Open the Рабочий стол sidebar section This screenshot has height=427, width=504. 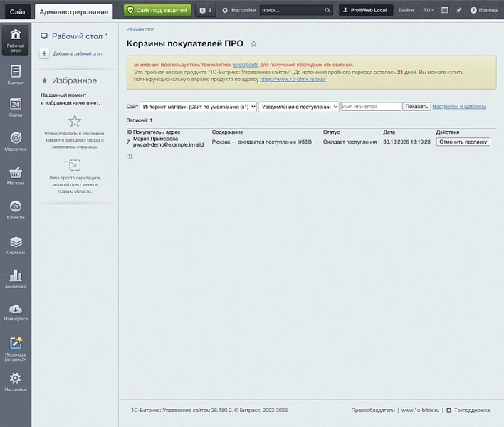(x=16, y=41)
